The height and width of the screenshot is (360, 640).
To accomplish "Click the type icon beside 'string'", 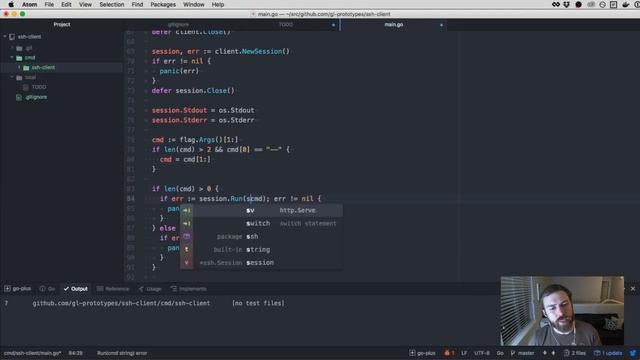I will pyautogui.click(x=187, y=249).
